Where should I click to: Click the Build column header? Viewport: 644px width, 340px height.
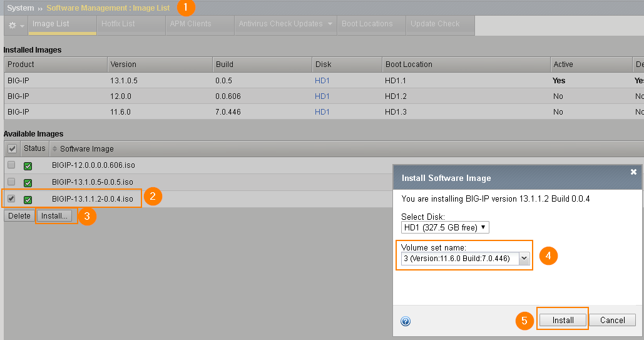(262, 64)
